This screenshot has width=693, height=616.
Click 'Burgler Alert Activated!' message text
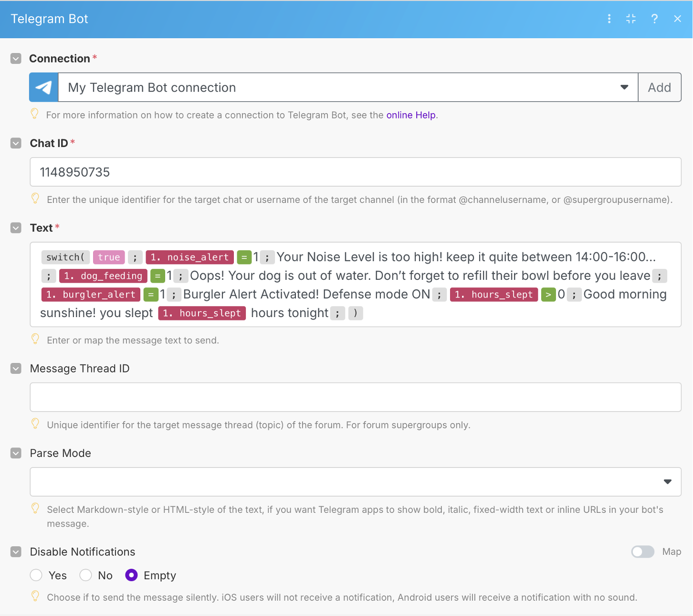[251, 295]
